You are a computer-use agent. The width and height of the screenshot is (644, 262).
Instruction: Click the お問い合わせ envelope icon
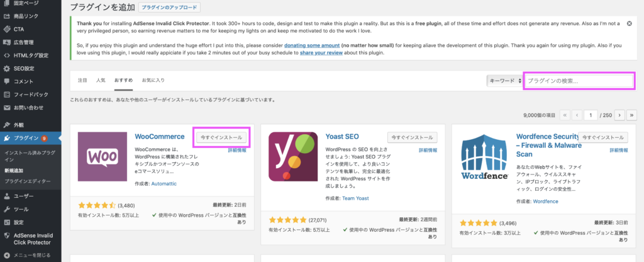click(6, 108)
